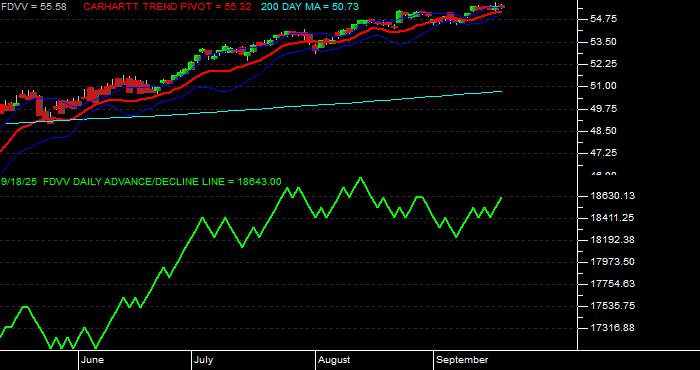Click the 52.25 price axis label
This screenshot has height=370, width=700.
tap(604, 64)
